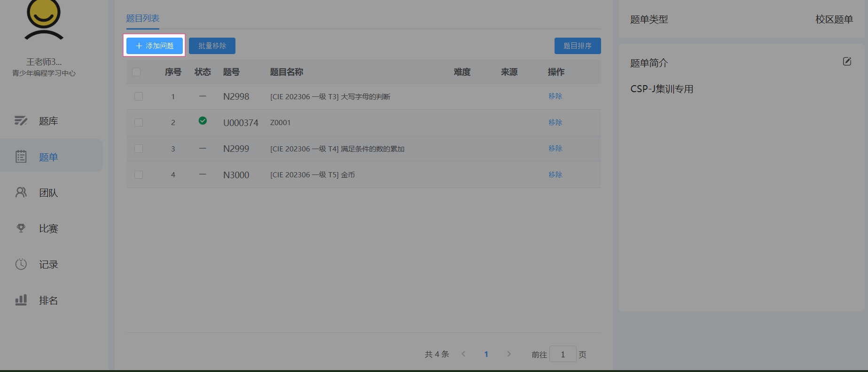
Task: Open 题库 from the sidebar
Action: (x=48, y=121)
